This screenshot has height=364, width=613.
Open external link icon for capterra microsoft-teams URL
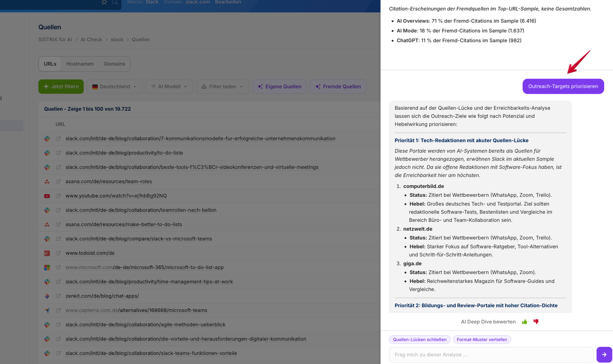[x=58, y=310]
